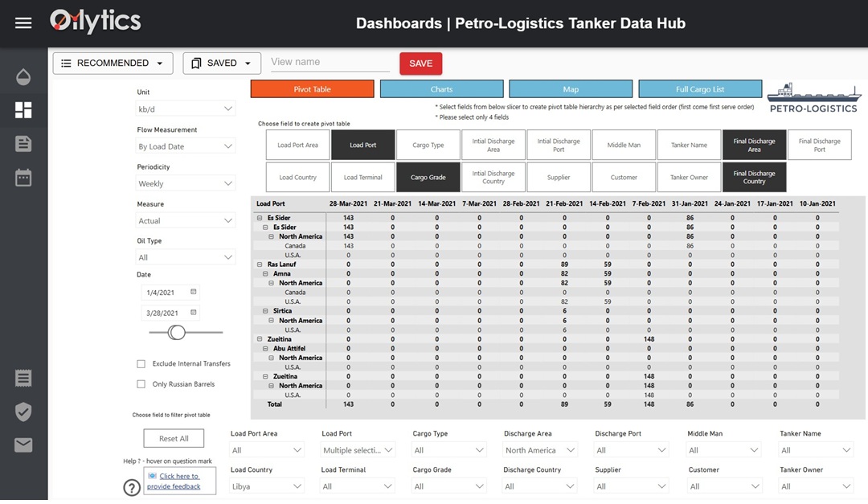
Task: Open the Unit kb/d dropdown
Action: pyautogui.click(x=185, y=109)
